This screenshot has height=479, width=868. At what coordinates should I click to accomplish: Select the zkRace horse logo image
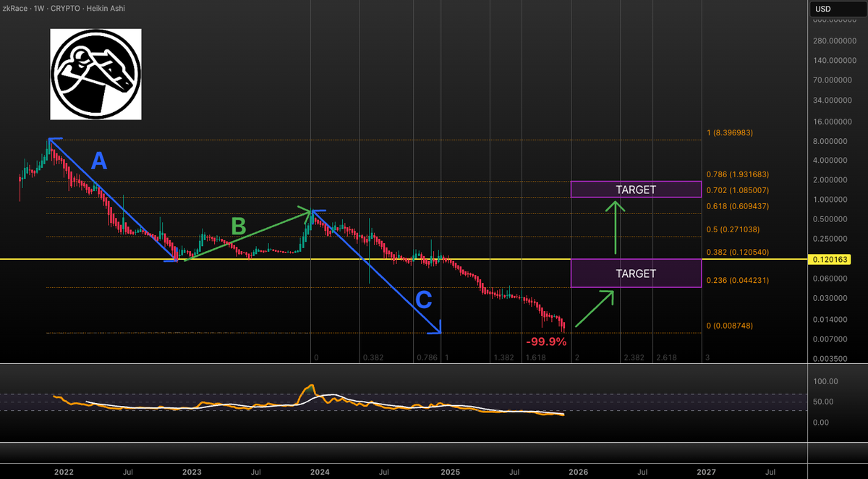coord(95,75)
